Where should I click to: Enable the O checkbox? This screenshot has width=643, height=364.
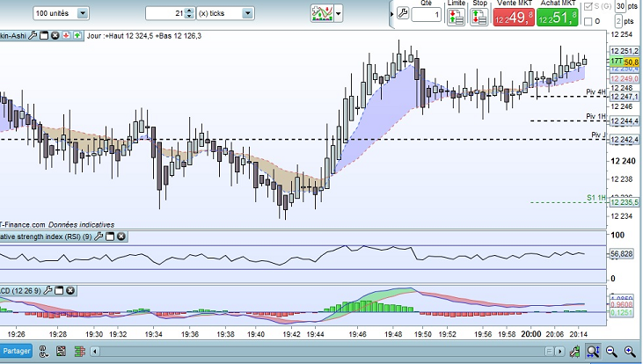pyautogui.click(x=588, y=21)
